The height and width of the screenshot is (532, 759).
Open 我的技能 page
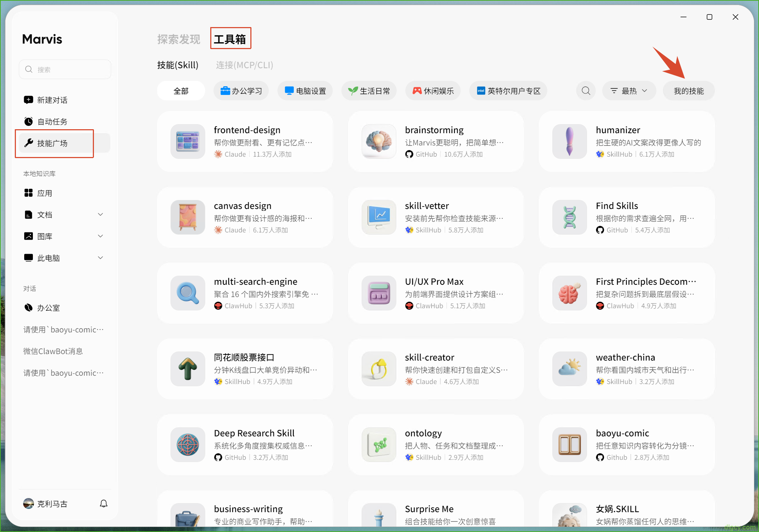(x=689, y=91)
